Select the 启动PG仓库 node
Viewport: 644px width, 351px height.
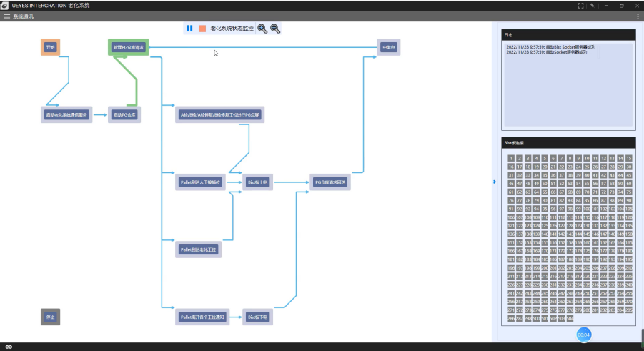pos(124,114)
